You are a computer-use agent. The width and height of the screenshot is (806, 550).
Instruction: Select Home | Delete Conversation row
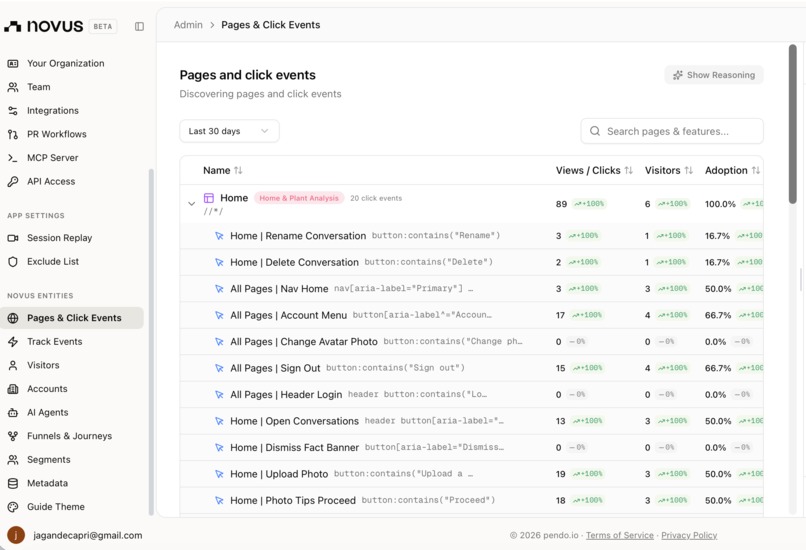click(x=471, y=262)
